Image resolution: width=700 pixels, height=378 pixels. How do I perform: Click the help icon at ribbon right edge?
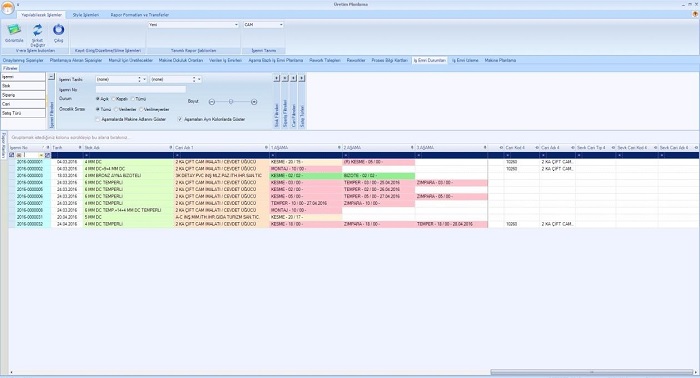695,14
